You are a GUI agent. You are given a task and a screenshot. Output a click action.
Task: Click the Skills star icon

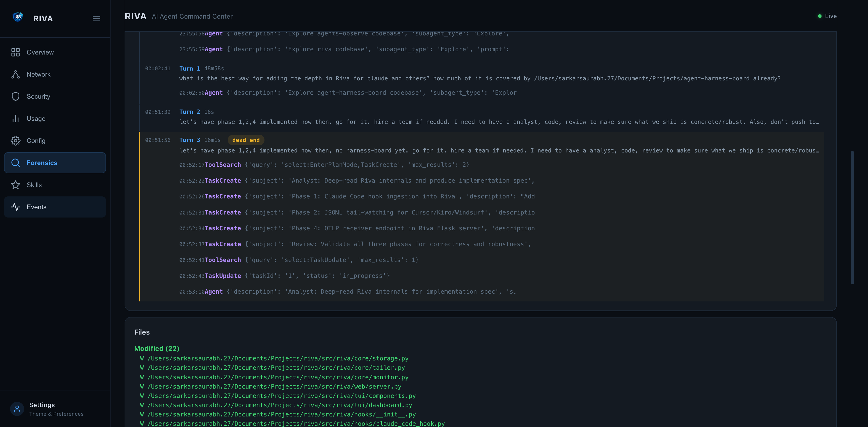(16, 185)
